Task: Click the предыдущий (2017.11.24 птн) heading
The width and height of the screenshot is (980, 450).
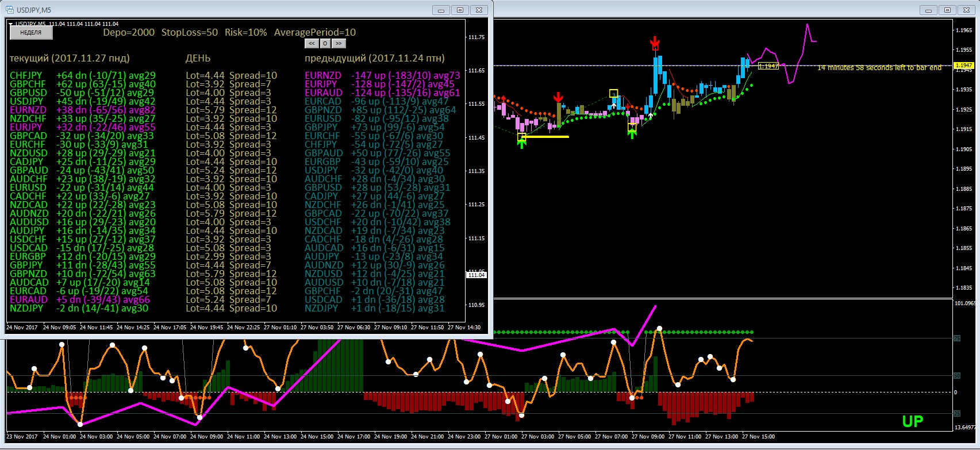Action: [x=375, y=59]
